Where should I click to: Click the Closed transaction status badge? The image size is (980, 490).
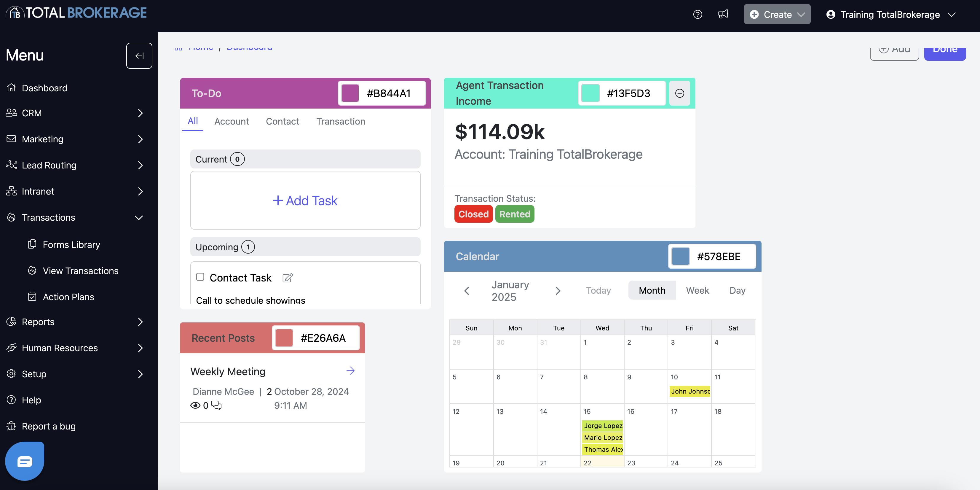pyautogui.click(x=473, y=214)
